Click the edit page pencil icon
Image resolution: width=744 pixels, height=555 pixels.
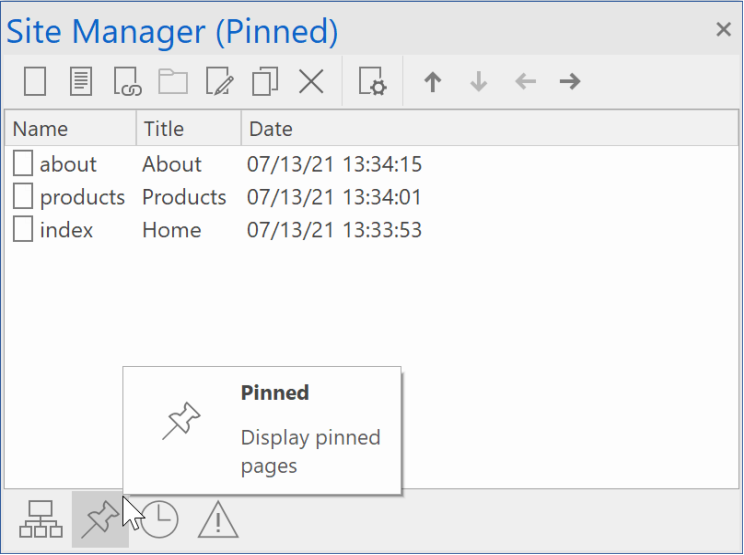tap(219, 82)
